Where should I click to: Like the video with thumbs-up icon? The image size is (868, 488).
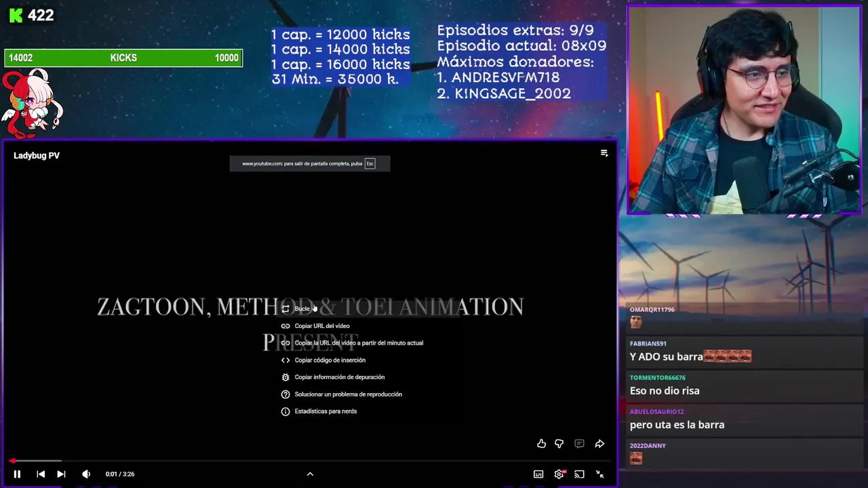pyautogui.click(x=541, y=444)
